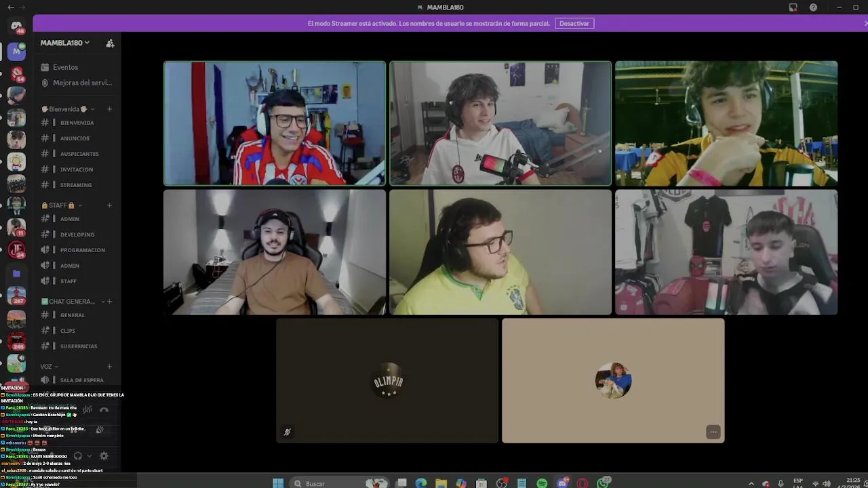The image size is (868, 488).
Task: Open the ADMIN text channel under STAFF
Action: coord(76,219)
